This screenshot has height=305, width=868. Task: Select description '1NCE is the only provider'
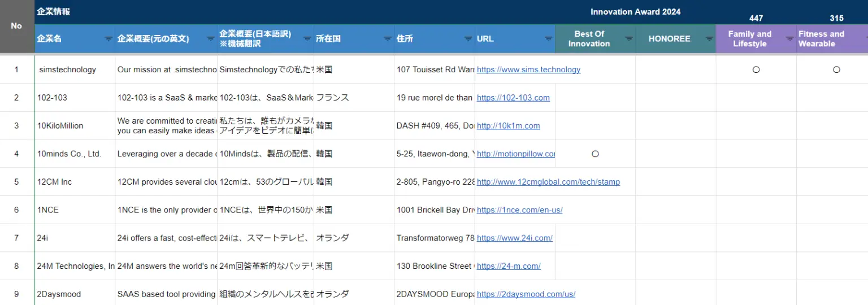coord(166,210)
